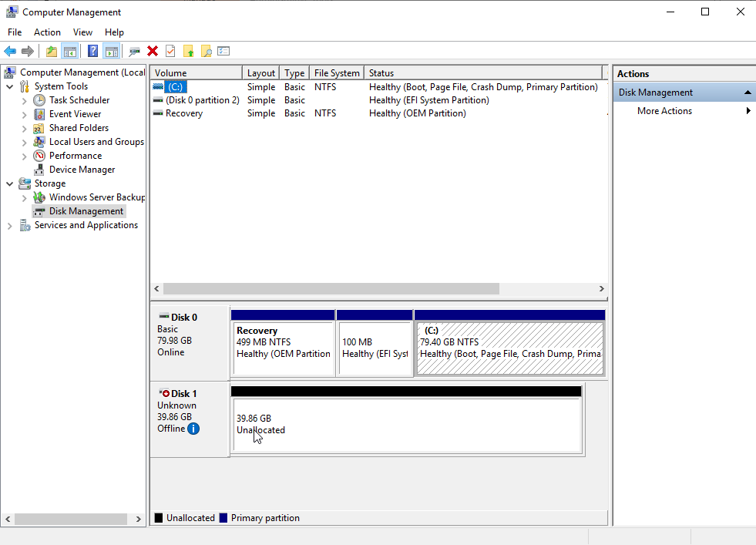Click volume list scroll right arrow
Screen dimensions: 756x545
click(x=601, y=288)
